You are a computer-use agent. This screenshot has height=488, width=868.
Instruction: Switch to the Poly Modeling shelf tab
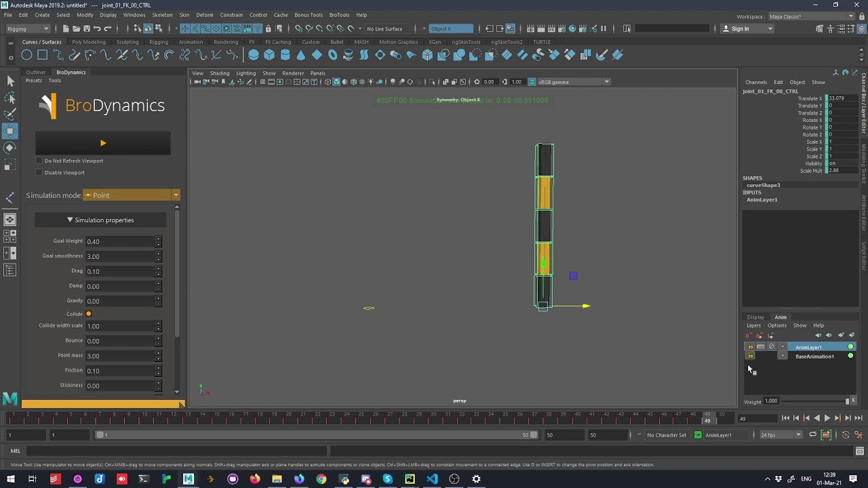click(89, 42)
